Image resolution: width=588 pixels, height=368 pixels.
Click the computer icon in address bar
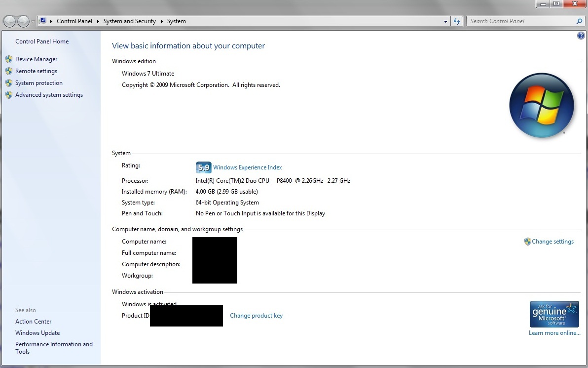click(43, 21)
